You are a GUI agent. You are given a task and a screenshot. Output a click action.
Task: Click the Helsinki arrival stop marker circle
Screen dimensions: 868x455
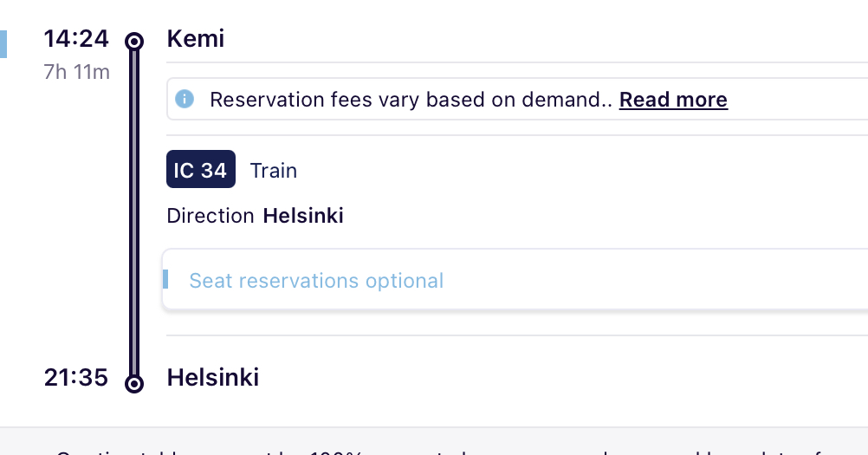click(134, 384)
